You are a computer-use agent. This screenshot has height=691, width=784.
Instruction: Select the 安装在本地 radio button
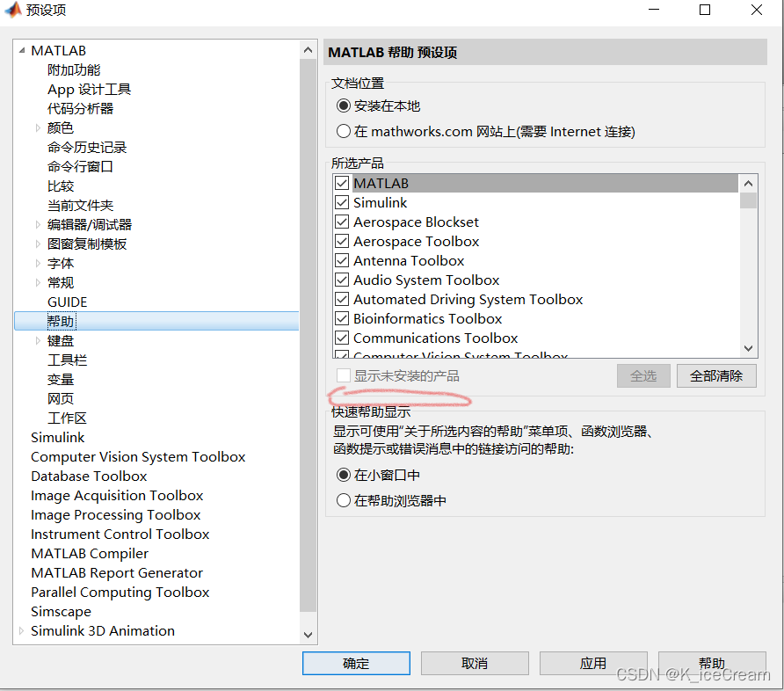tap(343, 106)
